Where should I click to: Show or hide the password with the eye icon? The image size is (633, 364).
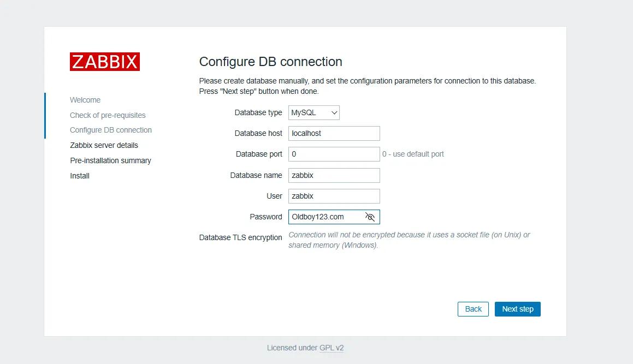pyautogui.click(x=370, y=217)
